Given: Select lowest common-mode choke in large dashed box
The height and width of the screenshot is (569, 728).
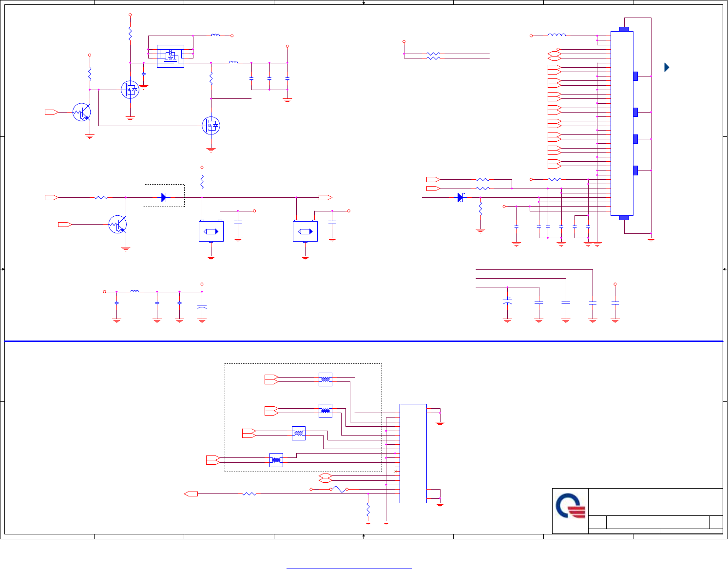Looking at the screenshot, I should click(276, 460).
